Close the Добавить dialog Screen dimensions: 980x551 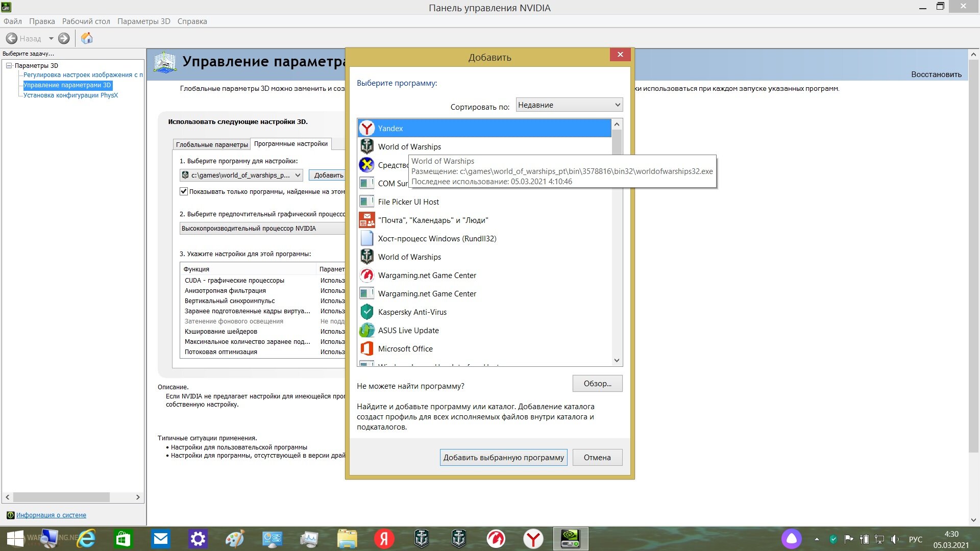[620, 54]
